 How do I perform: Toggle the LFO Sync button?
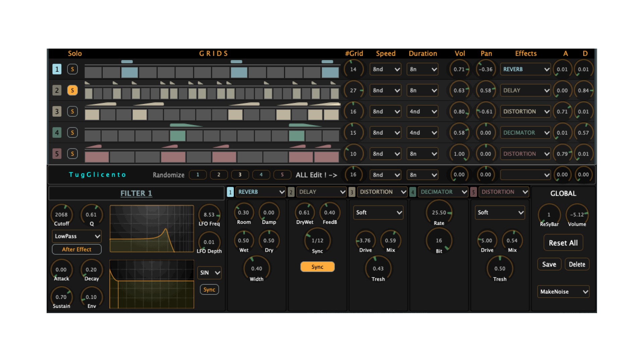[209, 290]
